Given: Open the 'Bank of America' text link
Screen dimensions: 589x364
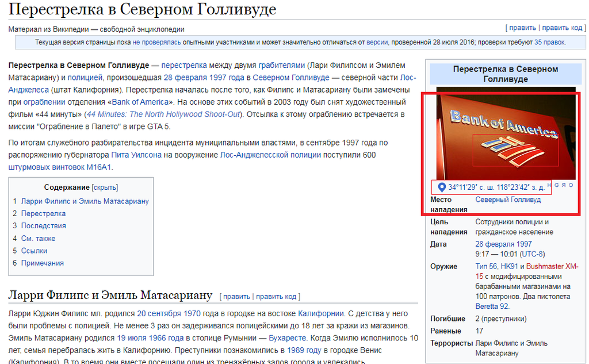Looking at the screenshot, I should click(x=140, y=102).
